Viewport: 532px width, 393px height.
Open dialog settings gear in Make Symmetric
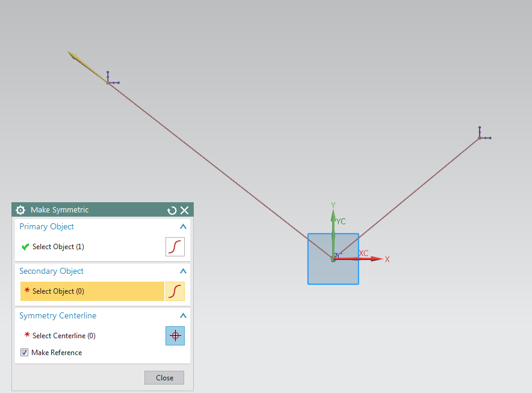(20, 210)
